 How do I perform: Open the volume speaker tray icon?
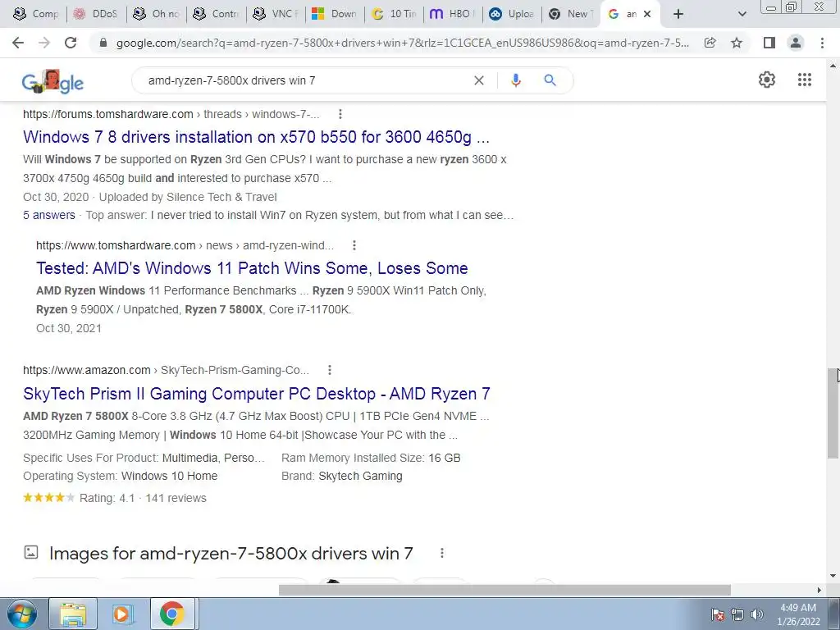pos(757,614)
